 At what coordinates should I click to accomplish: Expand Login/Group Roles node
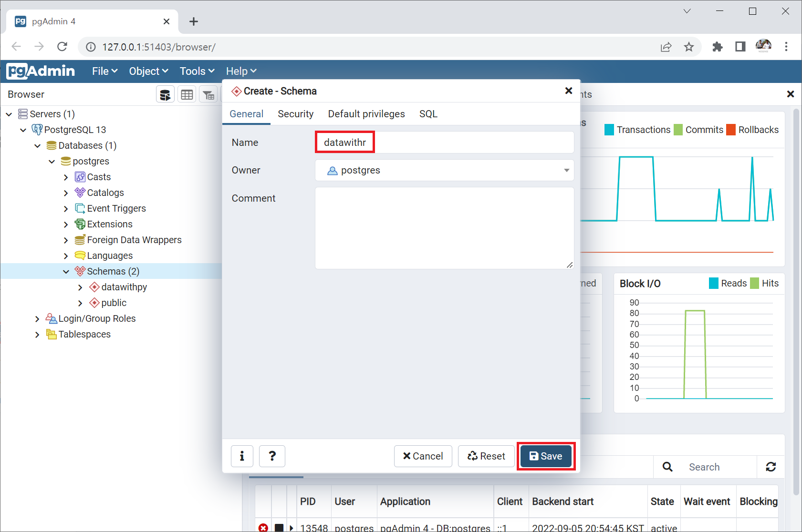(x=37, y=318)
